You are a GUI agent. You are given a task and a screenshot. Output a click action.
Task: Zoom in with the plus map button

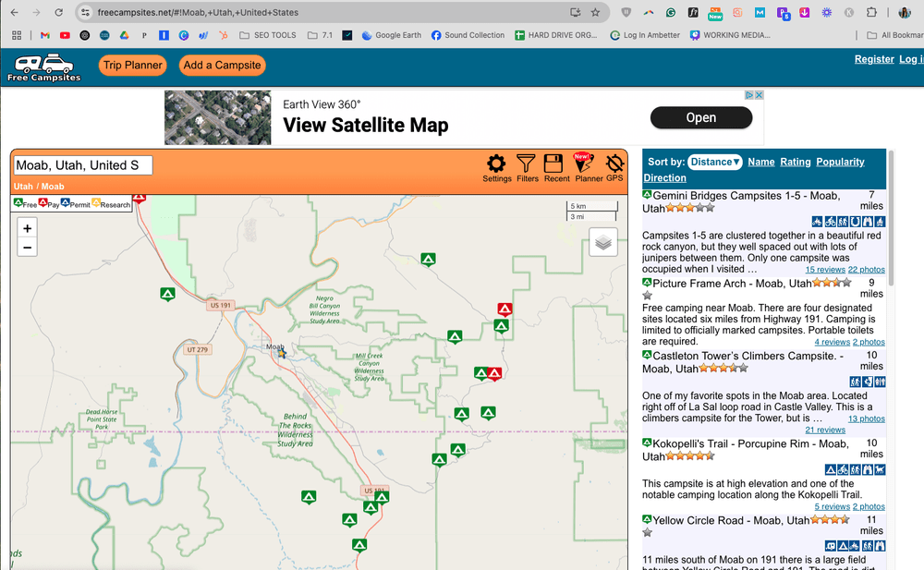click(x=27, y=228)
